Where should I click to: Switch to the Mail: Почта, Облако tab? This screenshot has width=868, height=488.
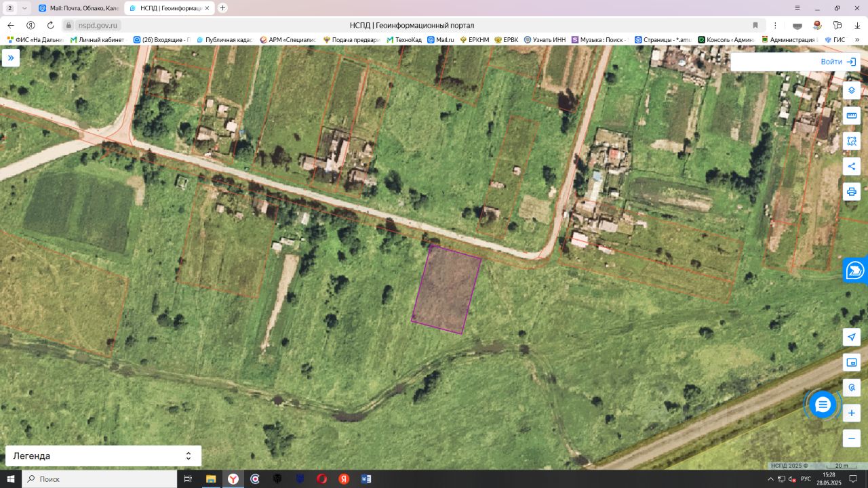(x=79, y=8)
